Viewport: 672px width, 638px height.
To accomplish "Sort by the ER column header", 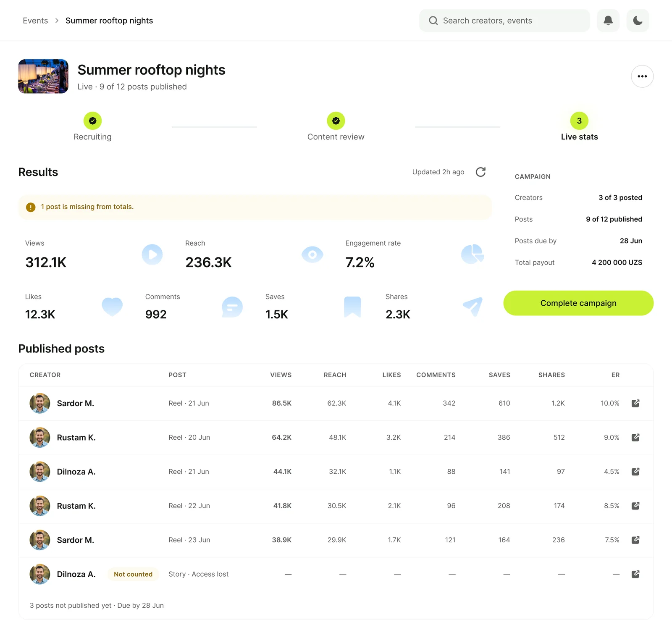I will click(615, 375).
